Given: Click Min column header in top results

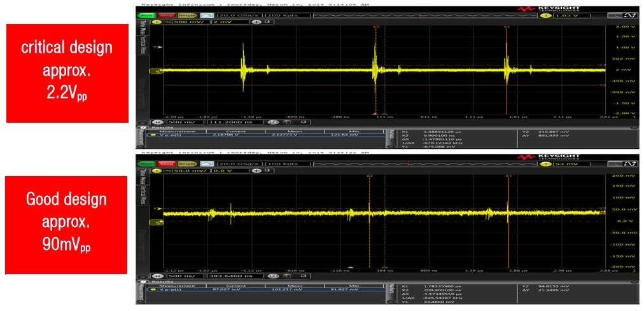Looking at the screenshot, I should click(x=354, y=131).
